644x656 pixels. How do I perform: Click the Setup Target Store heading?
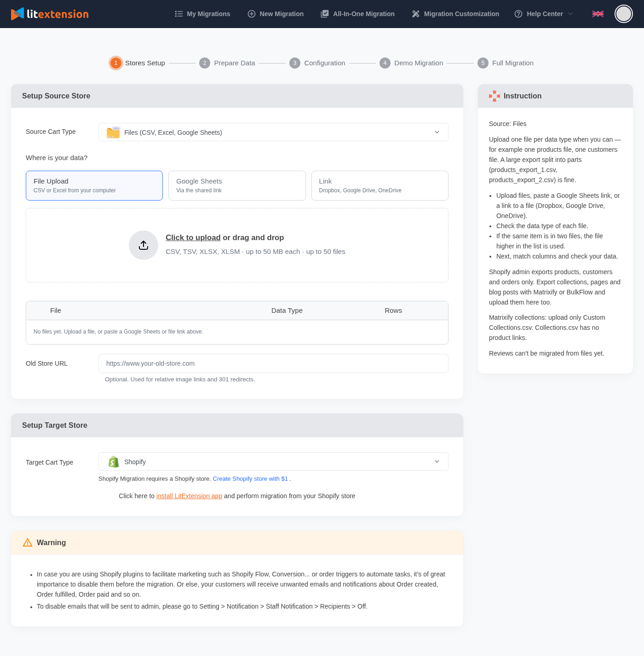[x=55, y=426]
